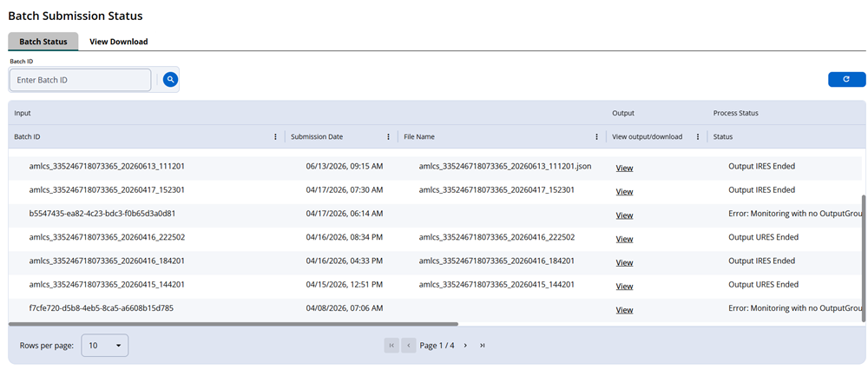Click date 04/17/2026, 06:14 AM
The height and width of the screenshot is (370, 868).
click(x=345, y=214)
